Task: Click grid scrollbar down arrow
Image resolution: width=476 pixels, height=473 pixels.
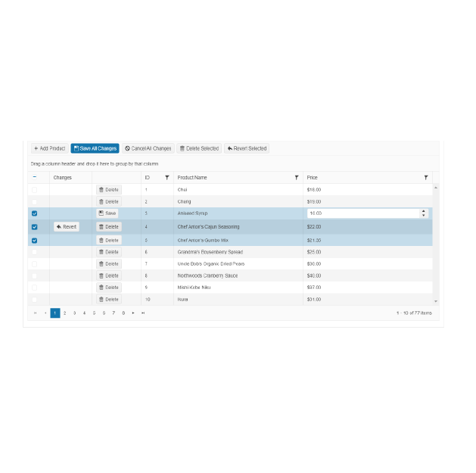Action: click(436, 301)
